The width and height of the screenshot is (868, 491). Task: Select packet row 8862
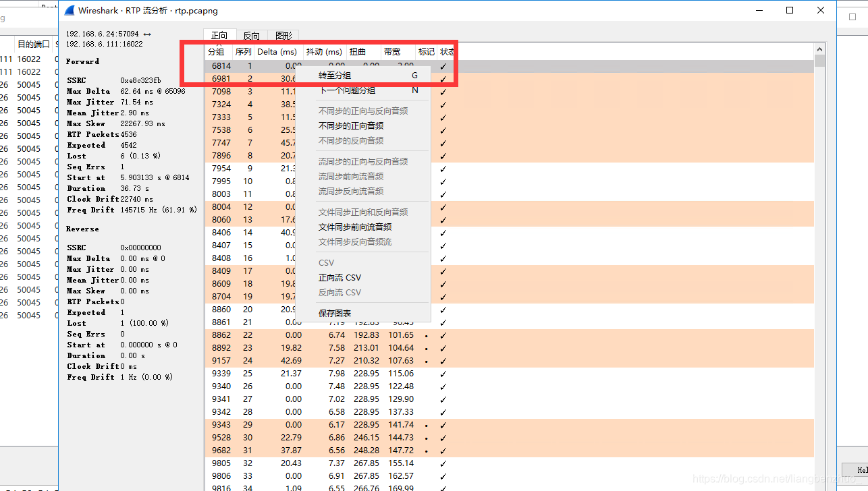coord(510,335)
